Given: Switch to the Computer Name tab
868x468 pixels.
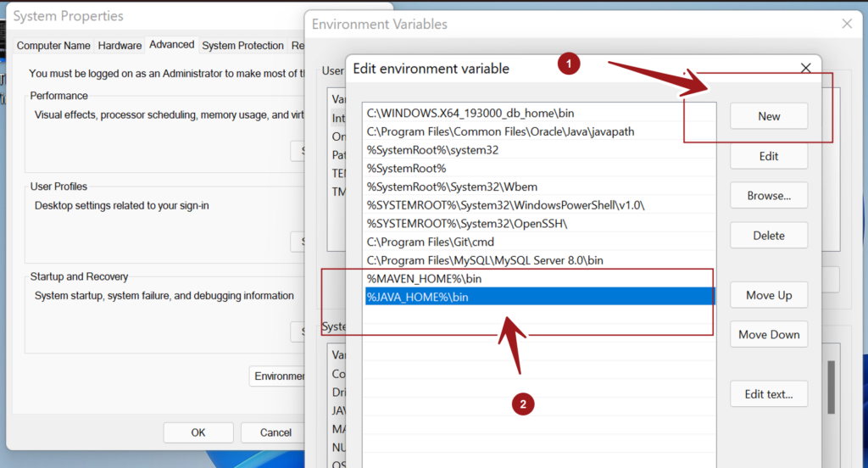Looking at the screenshot, I should 53,46.
